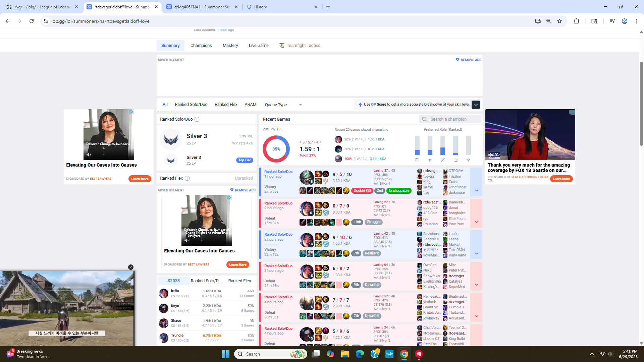Select the S2025 season stats tab
The image size is (644, 362).
(173, 281)
